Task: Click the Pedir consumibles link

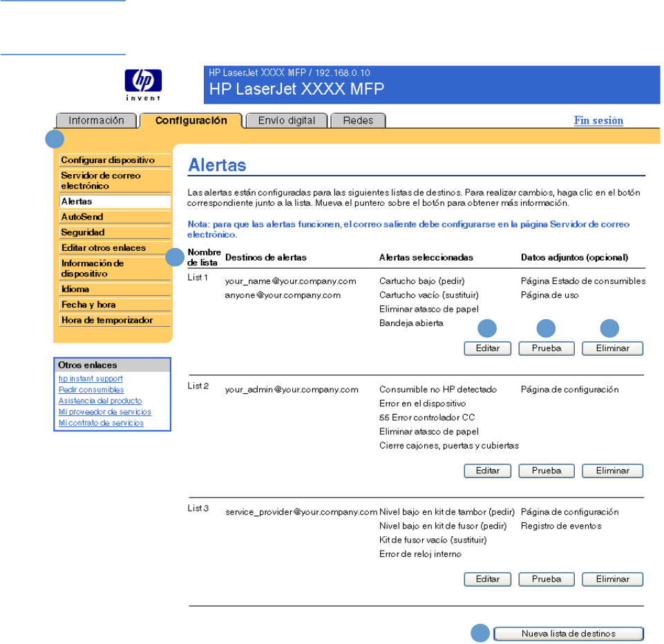Action: pyautogui.click(x=91, y=390)
